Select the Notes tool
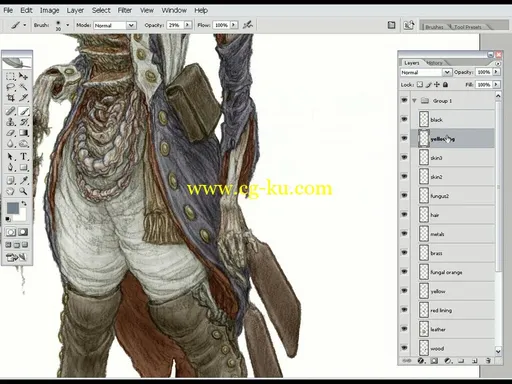Image resolution: width=512 pixels, height=384 pixels. pos(11,180)
